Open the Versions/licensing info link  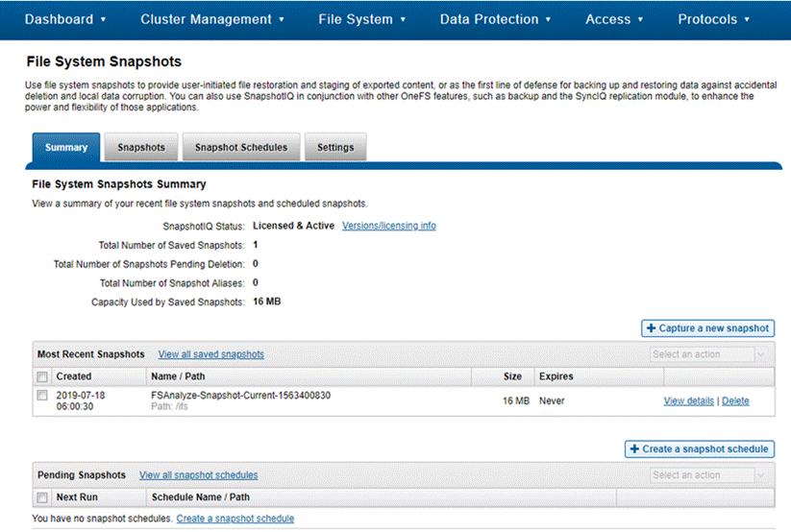(x=388, y=226)
